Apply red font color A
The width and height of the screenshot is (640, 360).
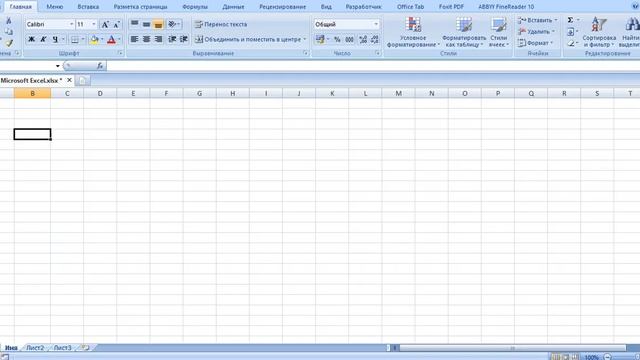point(111,40)
